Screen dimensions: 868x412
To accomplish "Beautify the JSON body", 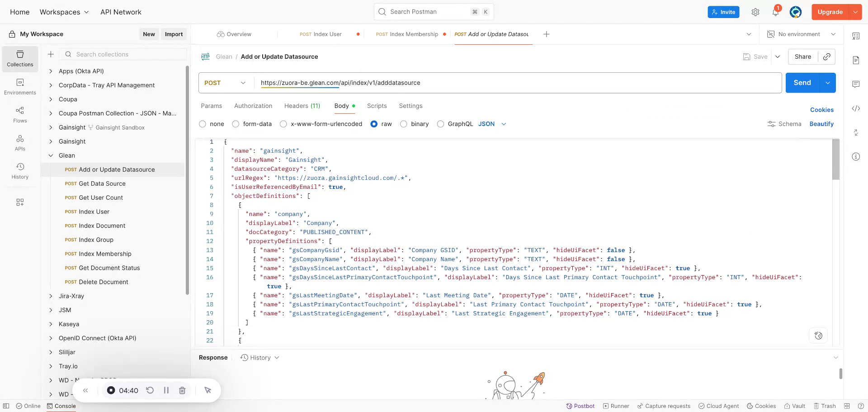I will tap(821, 124).
